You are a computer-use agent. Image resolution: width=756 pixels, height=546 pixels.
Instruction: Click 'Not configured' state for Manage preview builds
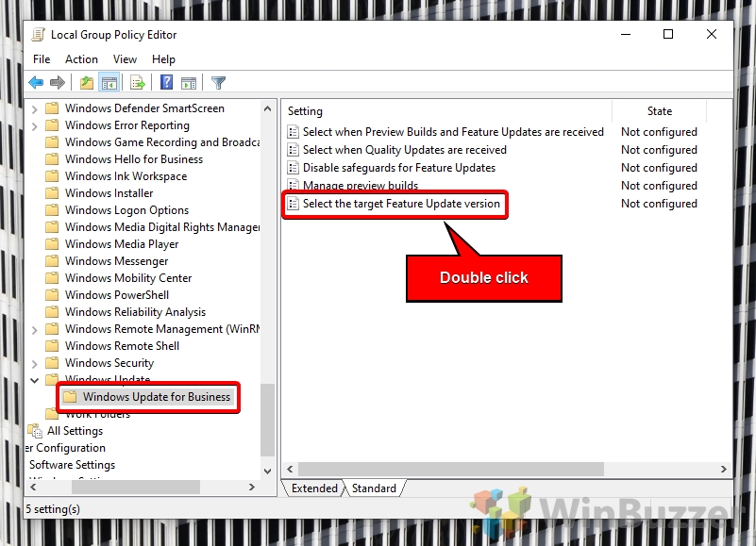(659, 186)
